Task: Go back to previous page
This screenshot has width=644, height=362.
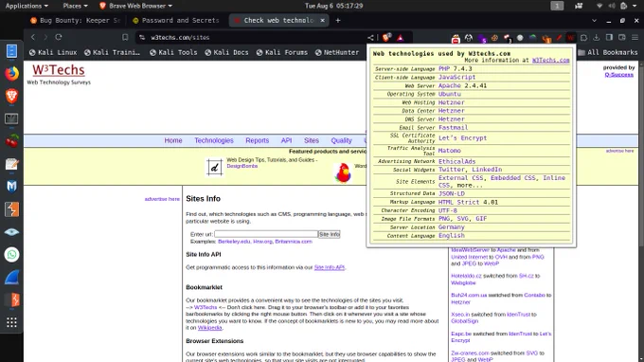Action: (x=33, y=37)
